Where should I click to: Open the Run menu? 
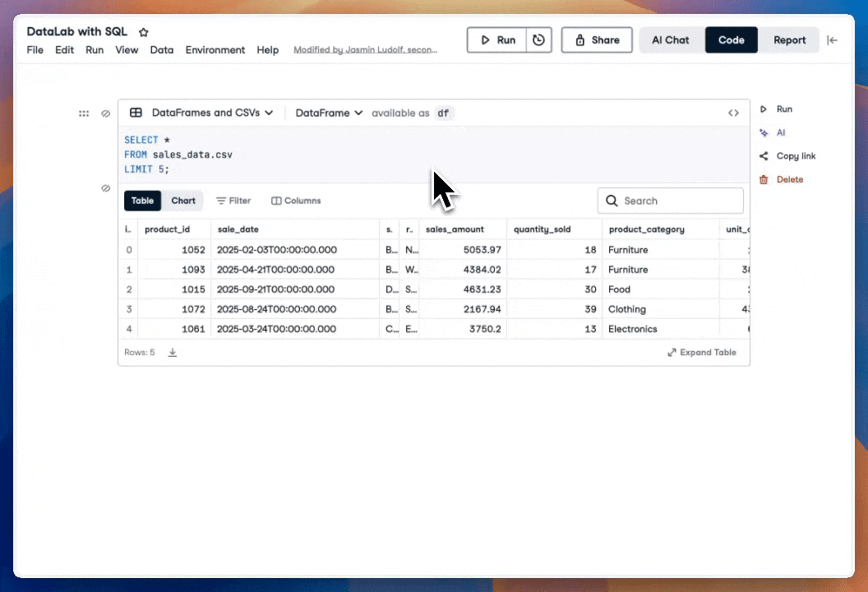click(95, 50)
